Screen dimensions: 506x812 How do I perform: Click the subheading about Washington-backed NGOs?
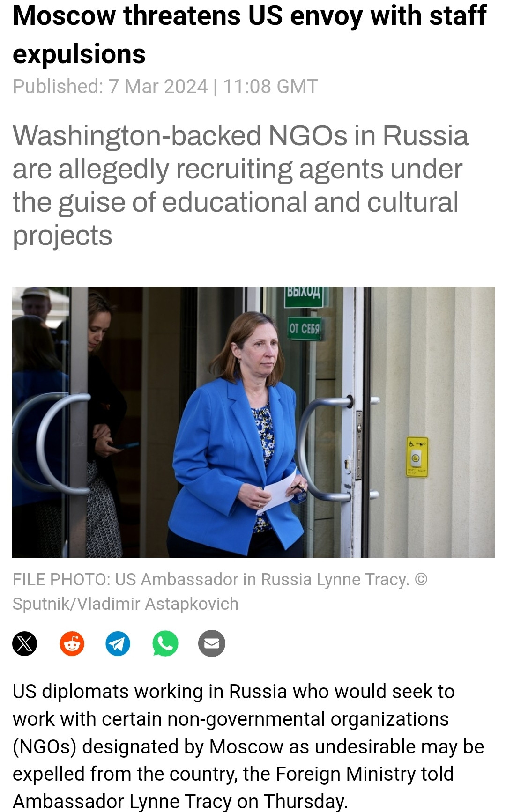pos(240,185)
